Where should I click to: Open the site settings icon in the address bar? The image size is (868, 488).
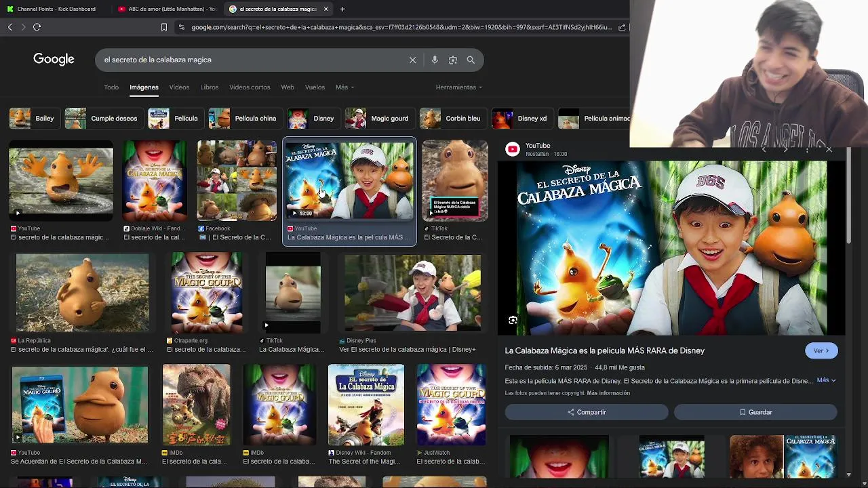tap(181, 27)
